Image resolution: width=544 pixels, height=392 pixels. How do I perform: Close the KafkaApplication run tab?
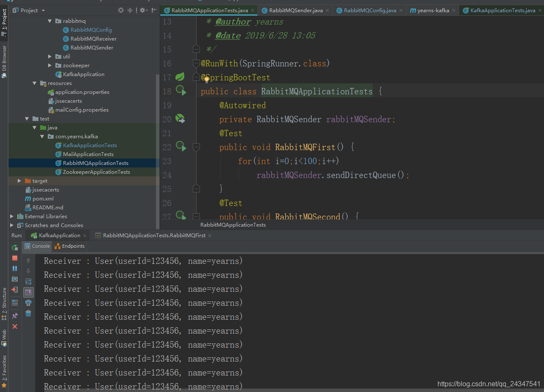point(85,236)
